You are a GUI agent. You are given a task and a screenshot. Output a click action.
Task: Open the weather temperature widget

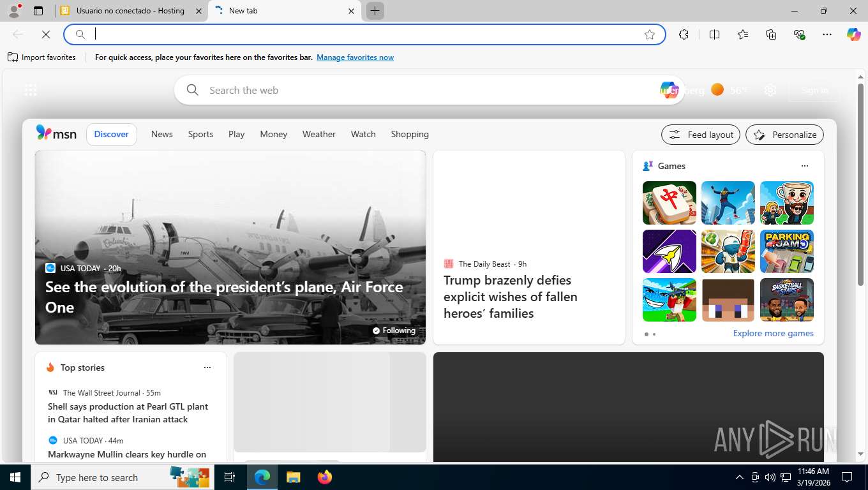click(x=730, y=90)
